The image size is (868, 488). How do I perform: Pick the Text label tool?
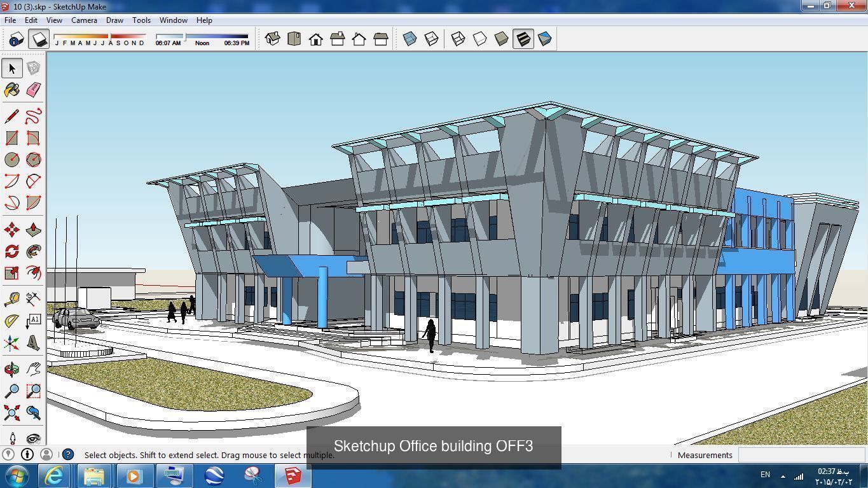[x=33, y=321]
